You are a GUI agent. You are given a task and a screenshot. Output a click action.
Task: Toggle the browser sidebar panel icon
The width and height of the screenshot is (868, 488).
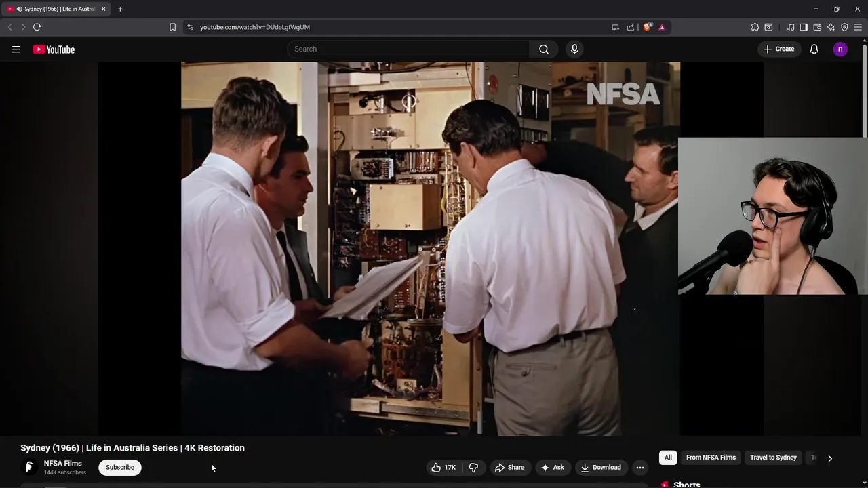804,27
